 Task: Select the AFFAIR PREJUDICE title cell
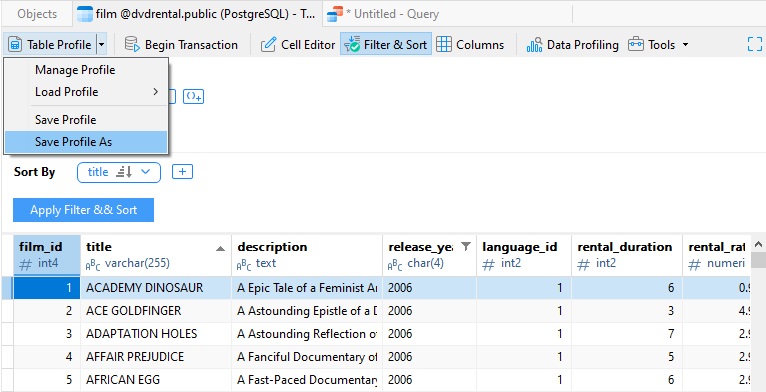click(x=156, y=357)
